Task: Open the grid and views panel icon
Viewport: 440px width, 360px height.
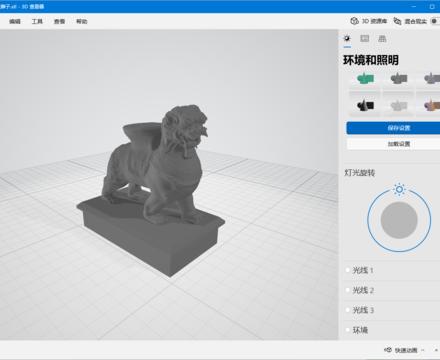Action: [x=382, y=39]
